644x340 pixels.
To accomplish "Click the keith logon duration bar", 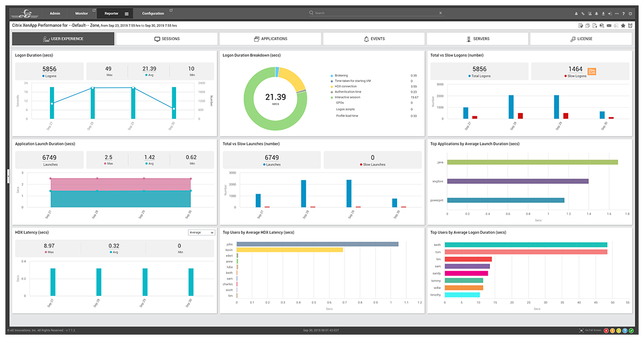I will coord(526,245).
